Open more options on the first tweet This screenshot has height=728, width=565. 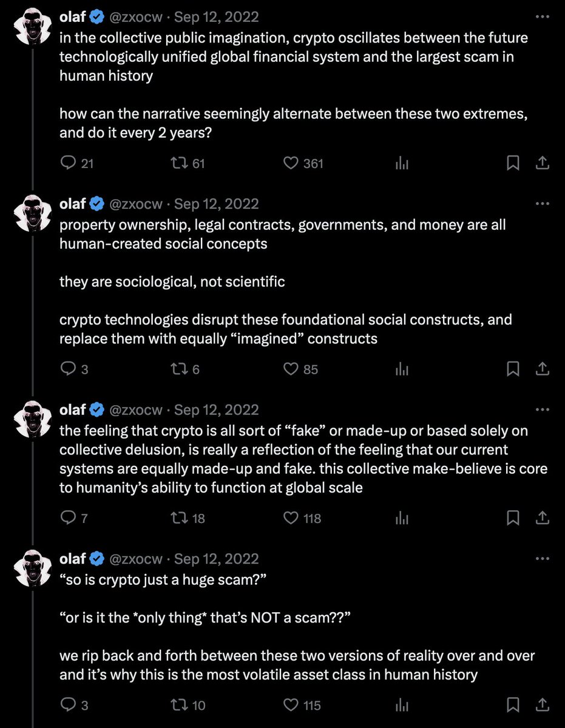(x=542, y=17)
